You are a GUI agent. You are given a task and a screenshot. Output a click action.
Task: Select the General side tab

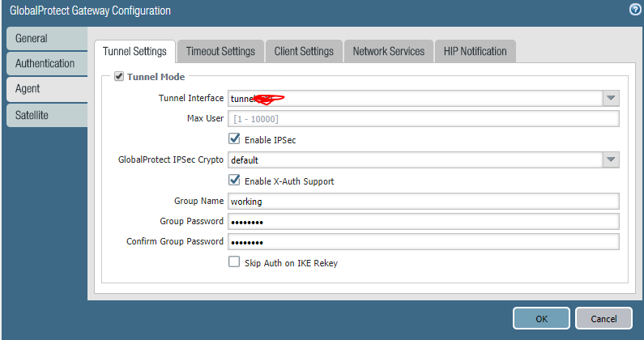coord(47,39)
